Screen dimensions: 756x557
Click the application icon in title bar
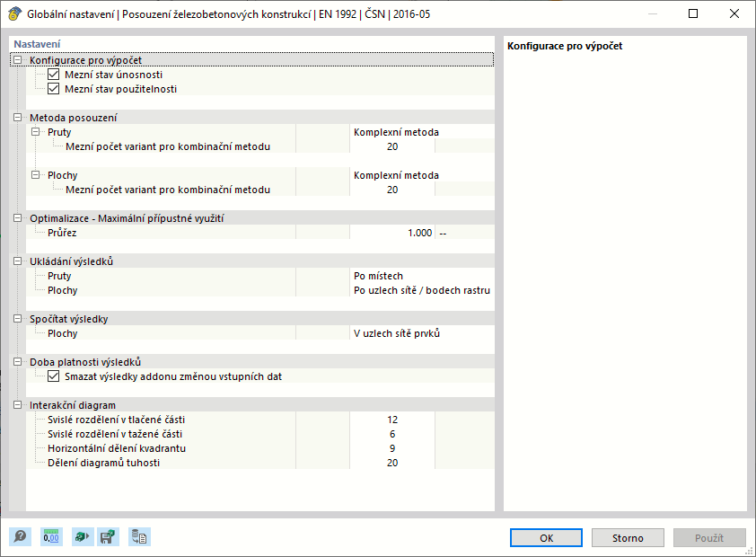pos(14,14)
